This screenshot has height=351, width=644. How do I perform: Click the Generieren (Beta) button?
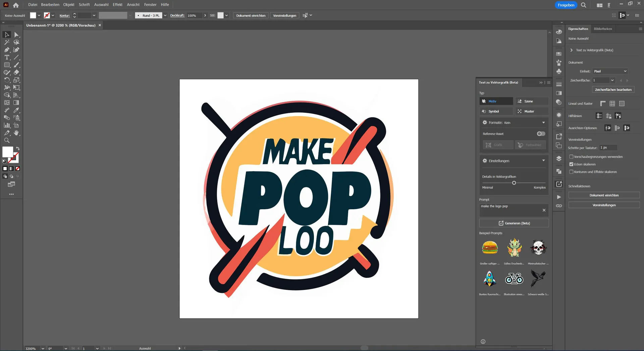pos(514,223)
